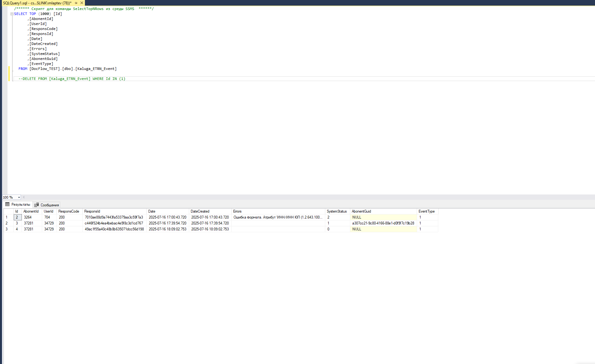Click the a307cc21 AbonentGuid cell
This screenshot has height=364, width=595.
tap(383, 223)
